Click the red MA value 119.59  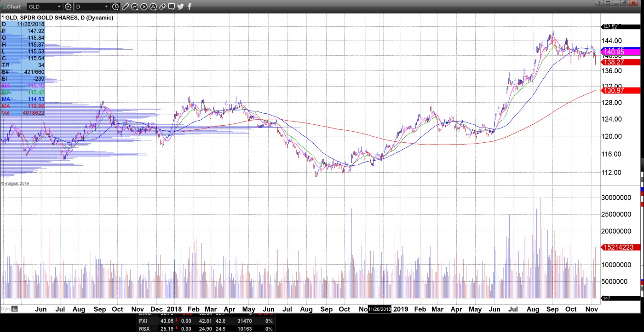coord(35,106)
